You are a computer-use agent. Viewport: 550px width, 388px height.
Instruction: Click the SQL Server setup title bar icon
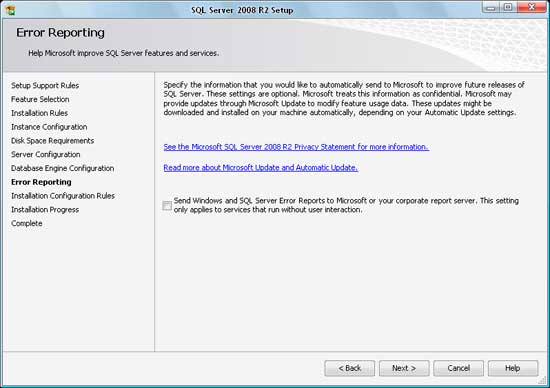pos(11,10)
